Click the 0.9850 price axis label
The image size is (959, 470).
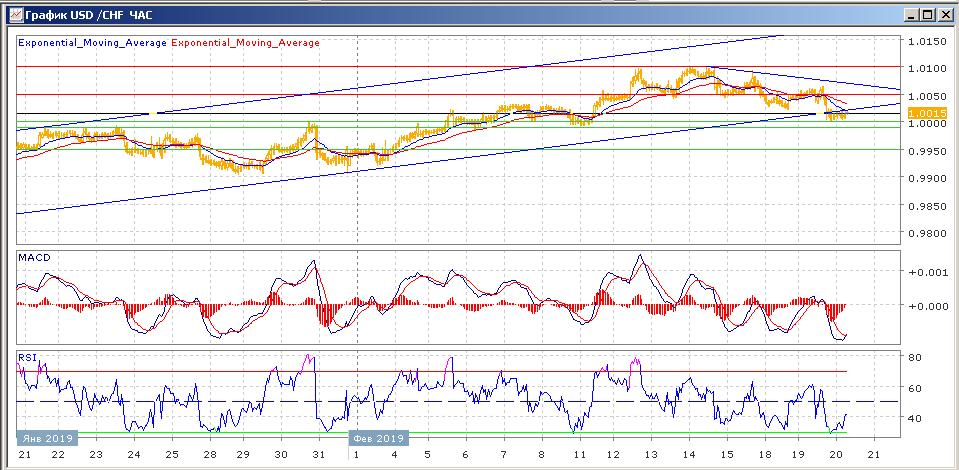[x=929, y=206]
